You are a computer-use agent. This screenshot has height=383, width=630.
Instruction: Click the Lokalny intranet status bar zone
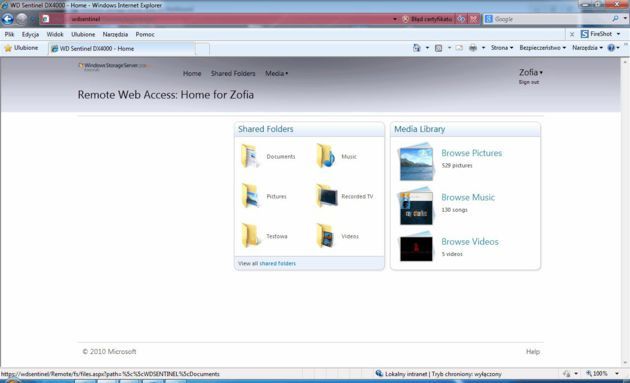438,374
